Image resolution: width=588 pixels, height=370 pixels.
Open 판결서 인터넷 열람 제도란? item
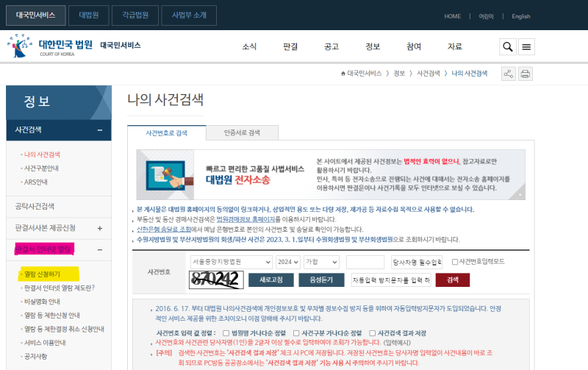60,288
